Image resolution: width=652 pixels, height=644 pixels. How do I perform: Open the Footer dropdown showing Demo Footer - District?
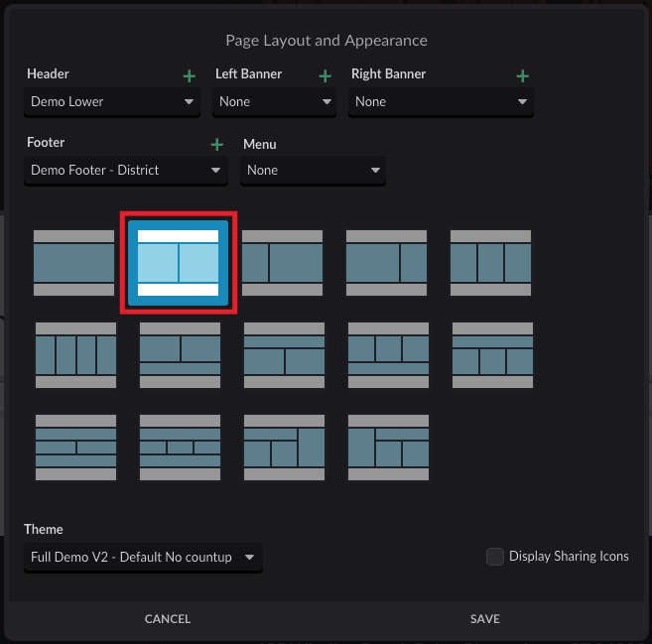(126, 171)
